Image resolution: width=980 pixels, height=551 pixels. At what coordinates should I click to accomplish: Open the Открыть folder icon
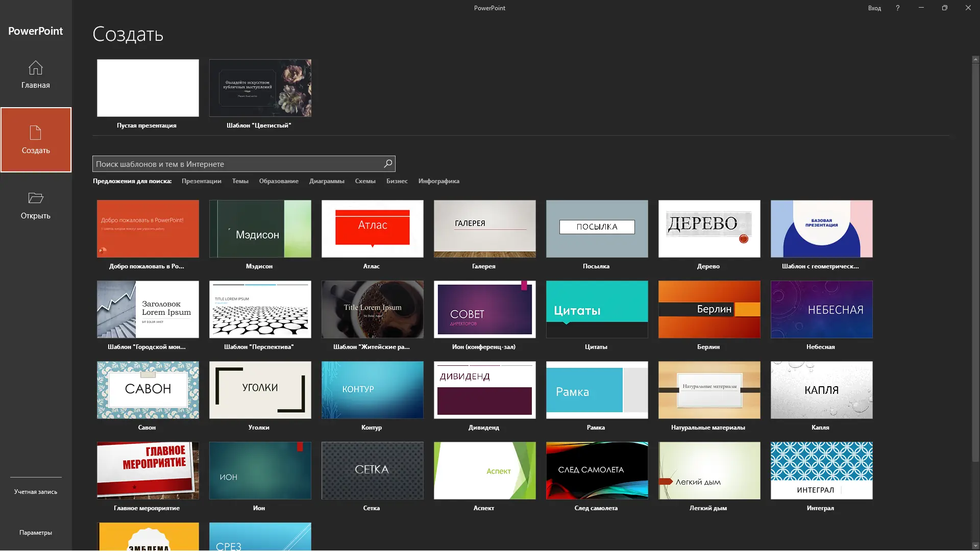35,198
